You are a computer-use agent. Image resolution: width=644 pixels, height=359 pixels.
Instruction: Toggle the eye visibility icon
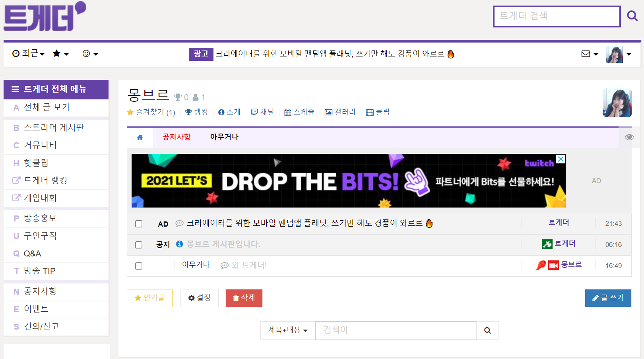point(629,137)
